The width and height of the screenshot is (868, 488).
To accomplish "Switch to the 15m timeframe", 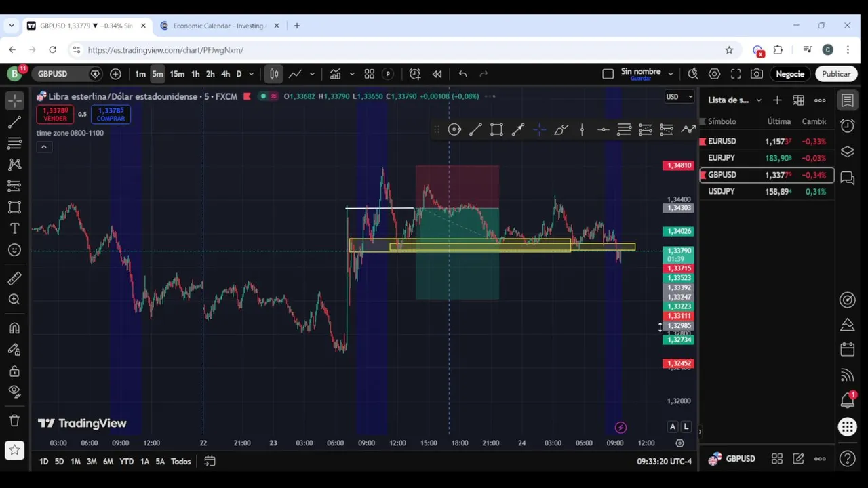I will 177,74.
